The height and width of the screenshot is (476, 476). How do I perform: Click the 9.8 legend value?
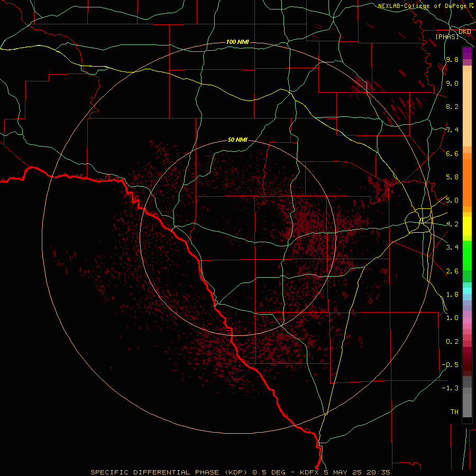452,59
